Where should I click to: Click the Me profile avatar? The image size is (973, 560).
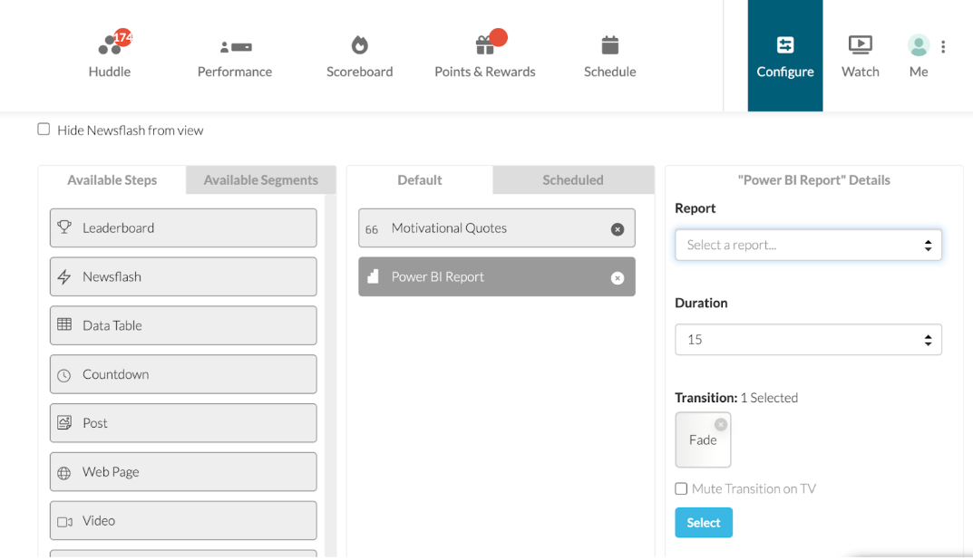[919, 45]
